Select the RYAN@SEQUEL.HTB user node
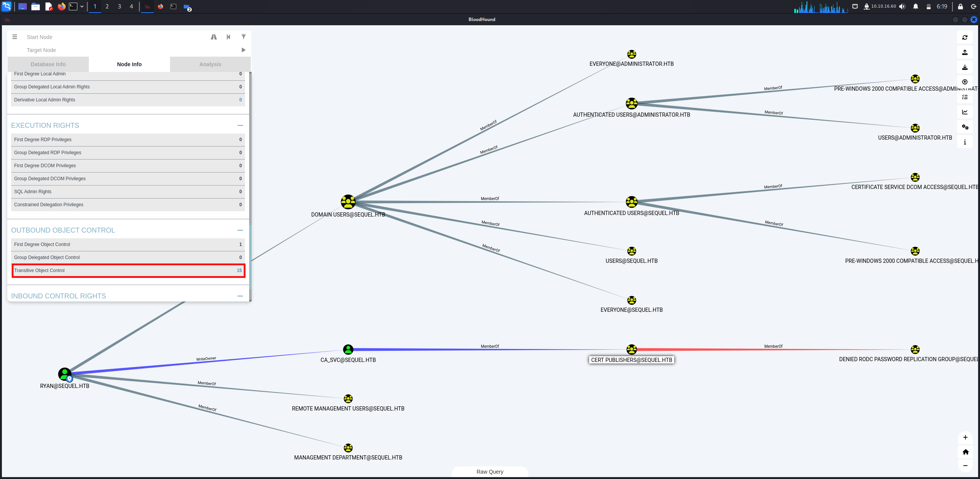 pos(65,374)
